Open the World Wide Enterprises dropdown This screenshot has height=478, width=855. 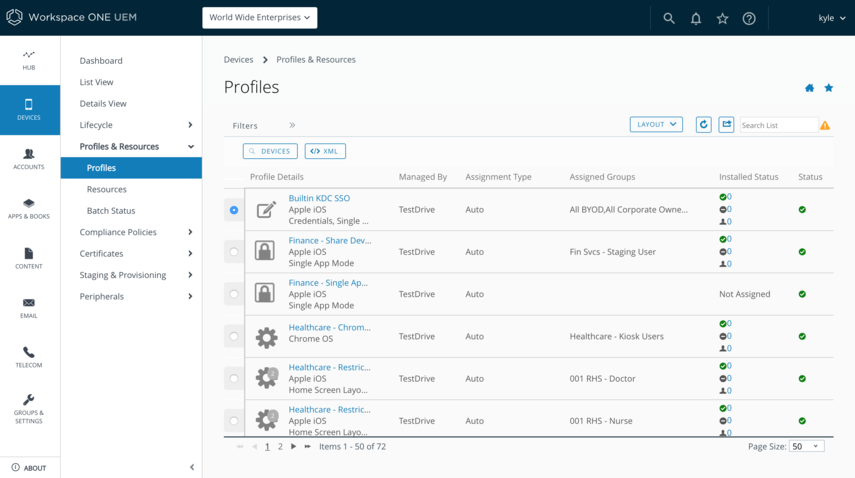[x=260, y=17]
